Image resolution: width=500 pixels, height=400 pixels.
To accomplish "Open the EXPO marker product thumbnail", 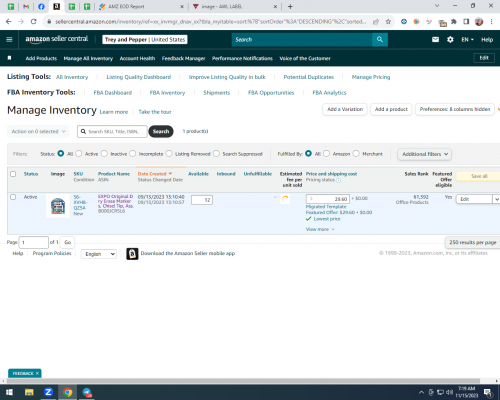I will [x=58, y=205].
